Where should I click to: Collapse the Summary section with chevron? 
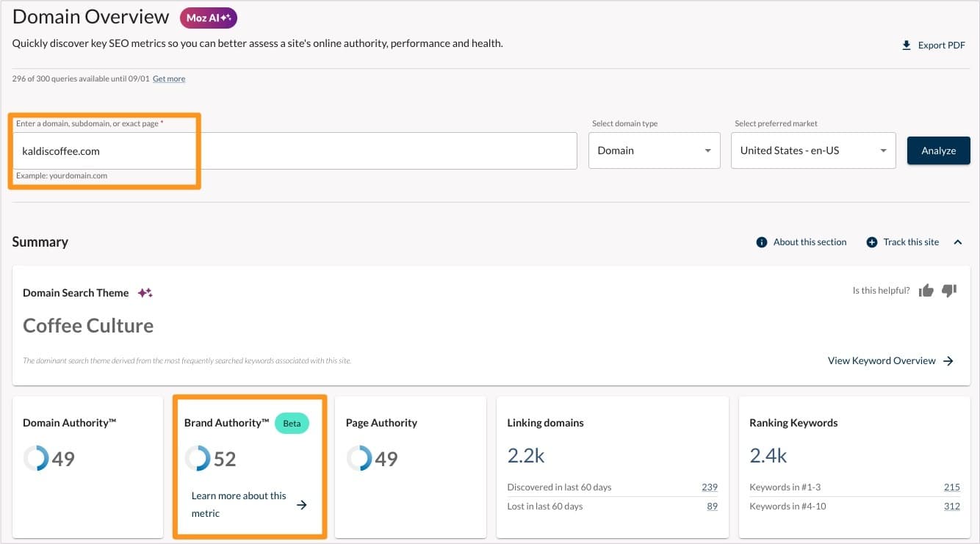click(958, 242)
